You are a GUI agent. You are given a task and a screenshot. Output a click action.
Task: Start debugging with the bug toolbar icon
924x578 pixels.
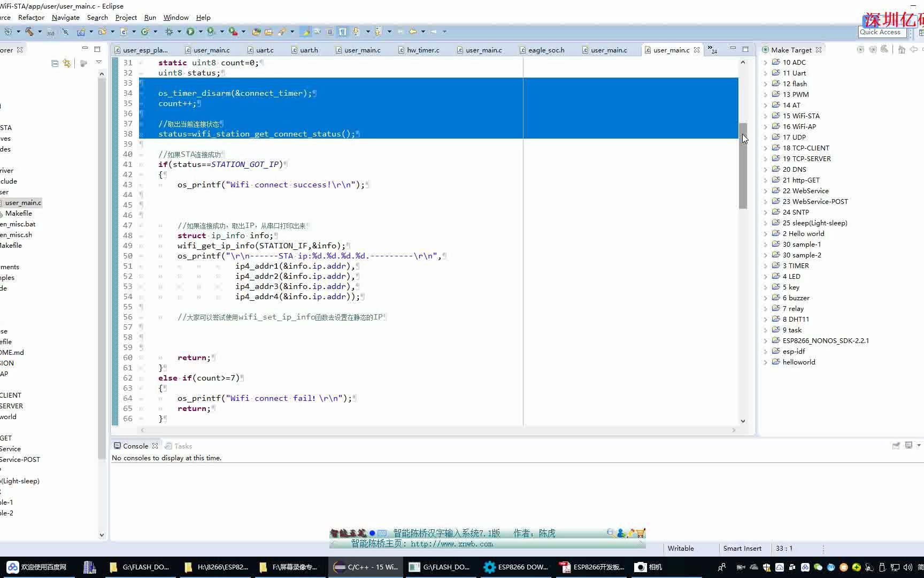pos(170,32)
